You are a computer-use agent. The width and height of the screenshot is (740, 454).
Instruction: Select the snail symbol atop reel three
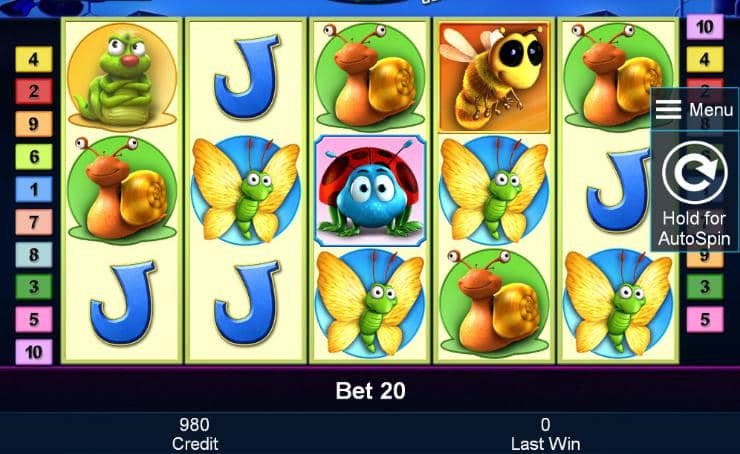(370, 77)
